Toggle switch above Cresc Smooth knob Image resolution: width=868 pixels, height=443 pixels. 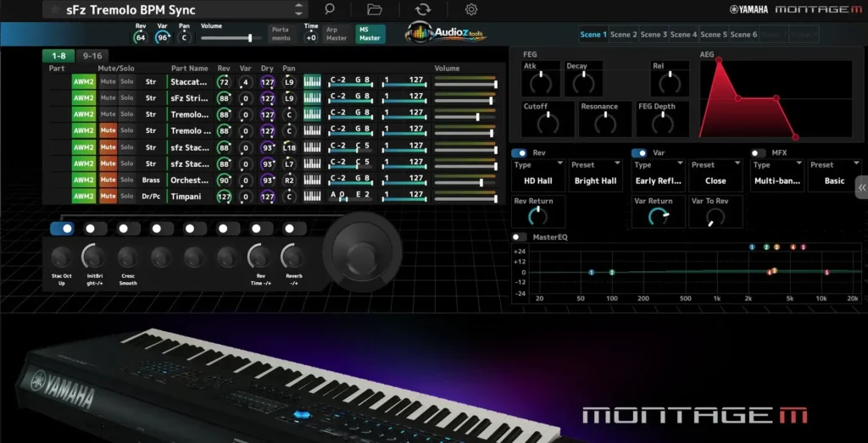[x=129, y=229]
